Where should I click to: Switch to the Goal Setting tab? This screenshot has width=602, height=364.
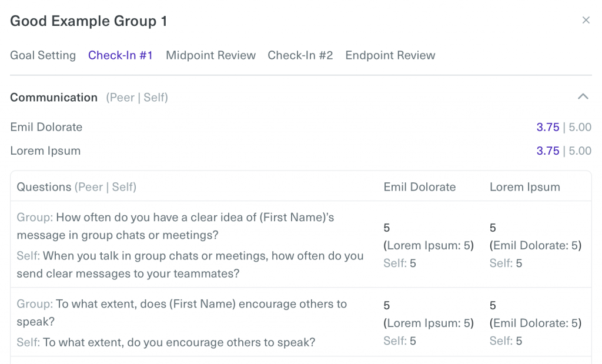pyautogui.click(x=43, y=55)
